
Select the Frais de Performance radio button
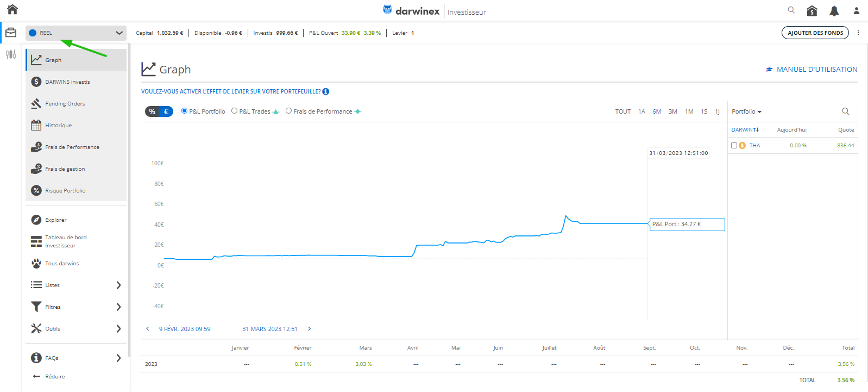pos(289,111)
